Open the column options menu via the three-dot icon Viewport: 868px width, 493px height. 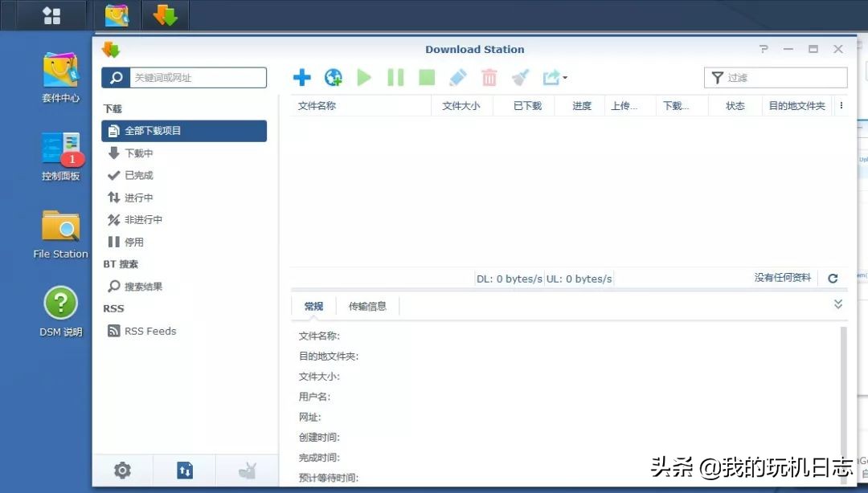pyautogui.click(x=841, y=105)
